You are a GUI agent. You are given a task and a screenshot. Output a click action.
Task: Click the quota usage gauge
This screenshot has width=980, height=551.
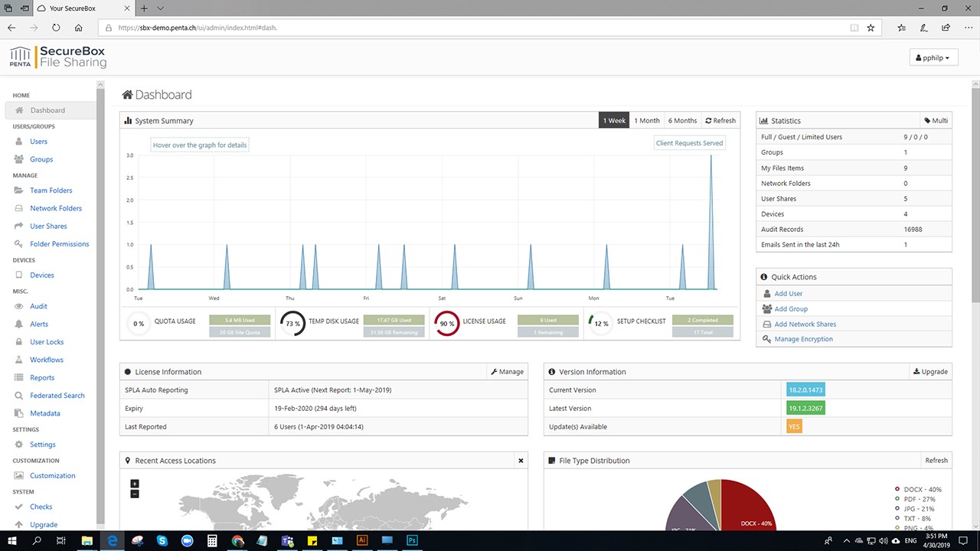pos(139,324)
